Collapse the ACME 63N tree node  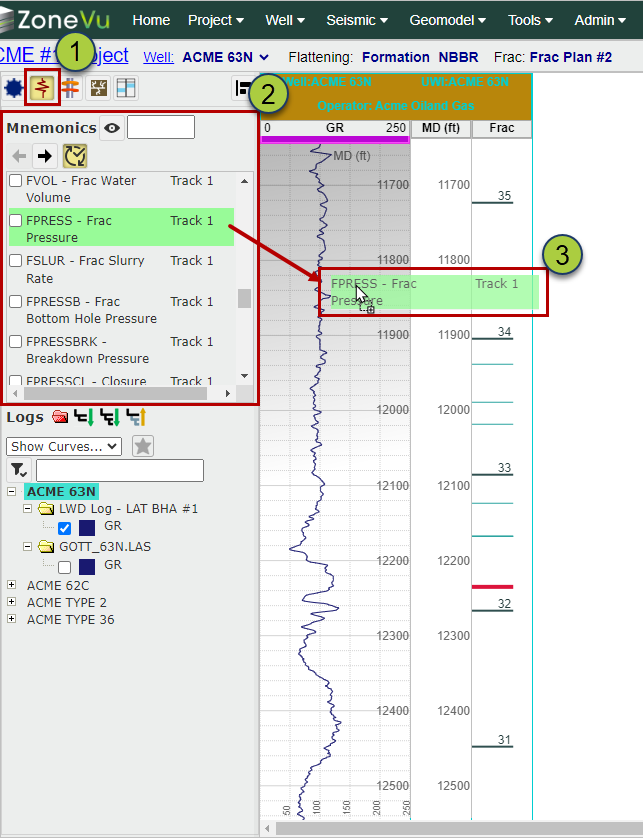pos(11,491)
